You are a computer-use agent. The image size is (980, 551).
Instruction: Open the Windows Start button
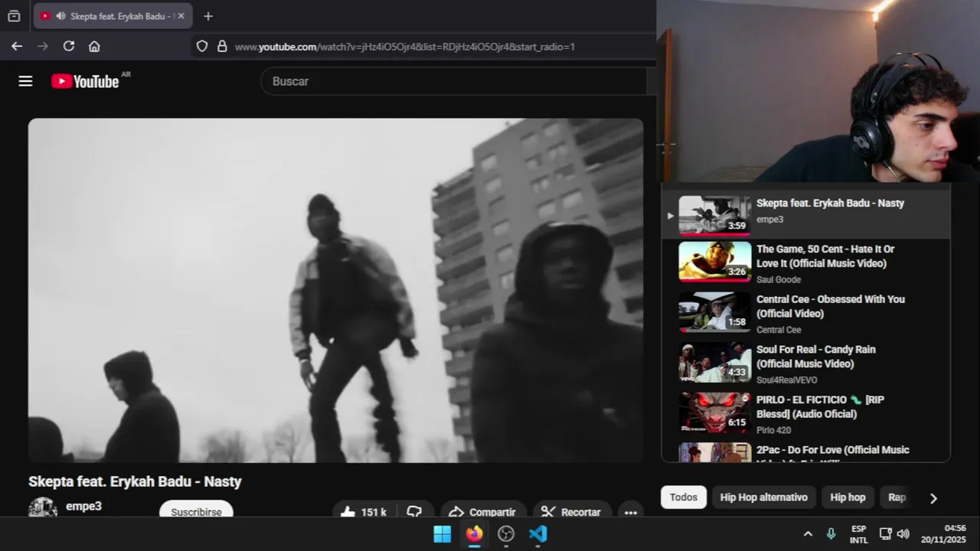pos(443,534)
